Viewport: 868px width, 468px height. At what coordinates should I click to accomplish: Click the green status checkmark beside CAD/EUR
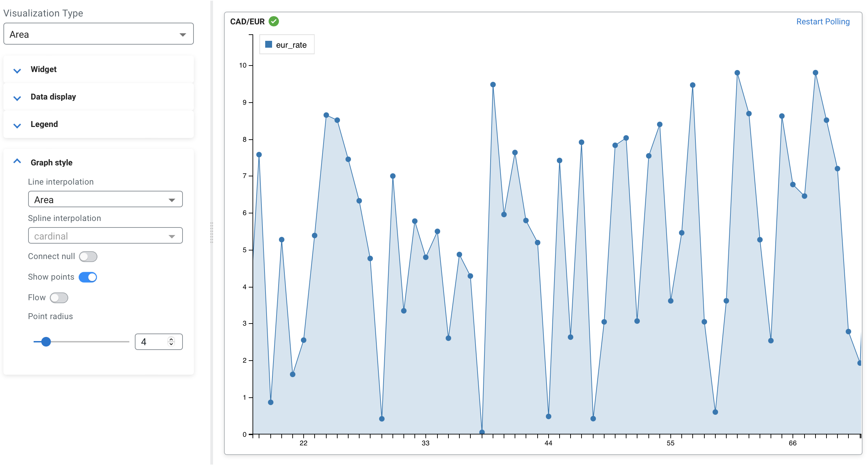[x=273, y=21]
